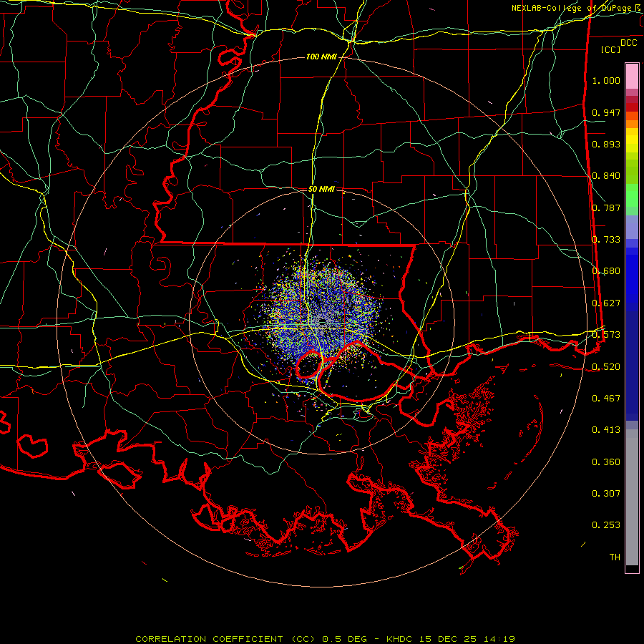Click the small red-outlined lake west of the large lake
Viewport: 644px width, 644px height.
coord(309,364)
